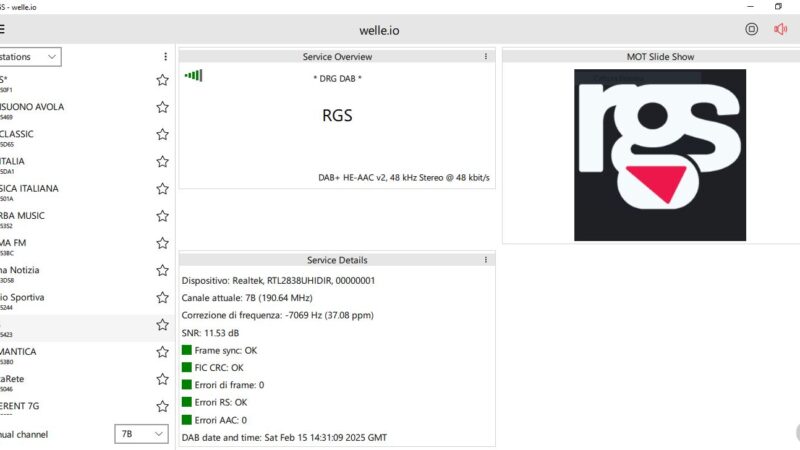The width and height of the screenshot is (800, 450).
Task: Click the Dispositivo Realtek device line
Action: pos(278,281)
